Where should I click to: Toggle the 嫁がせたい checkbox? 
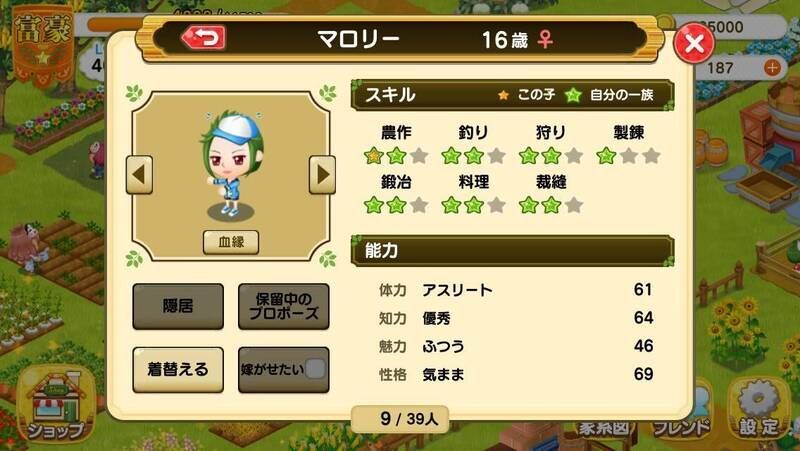pyautogui.click(x=314, y=369)
